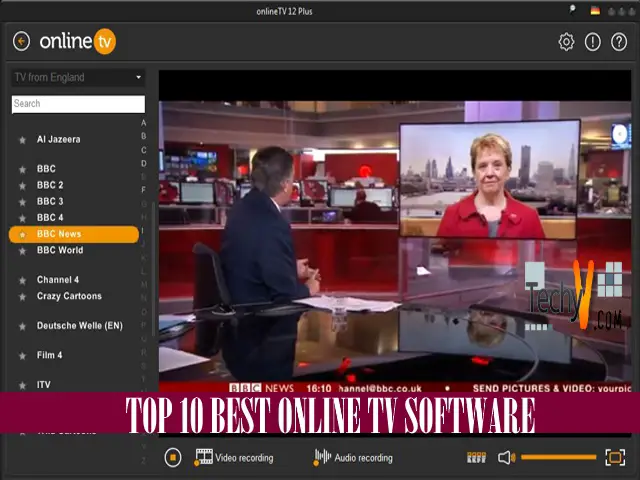This screenshot has width=640, height=480.
Task: Toggle favorite star for BBC 3
Action: click(22, 202)
